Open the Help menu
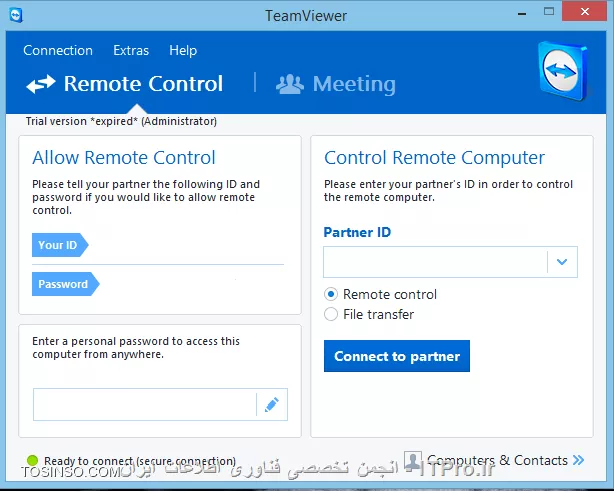Screen dimensions: 614x493 [x=183, y=51]
